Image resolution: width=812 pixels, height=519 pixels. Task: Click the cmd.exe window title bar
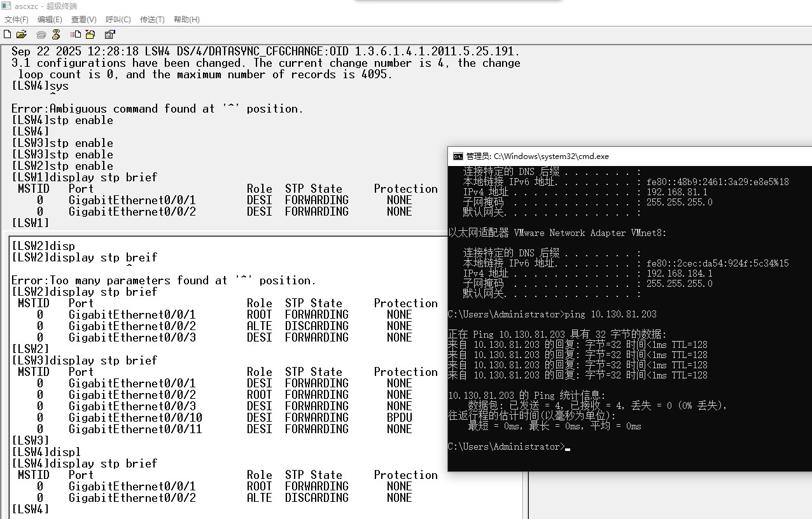[605, 156]
